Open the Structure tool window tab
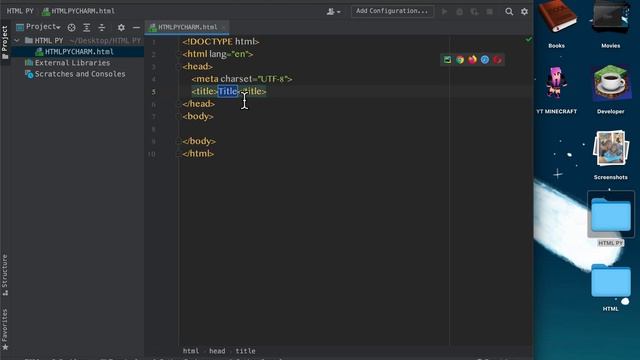 (5, 275)
